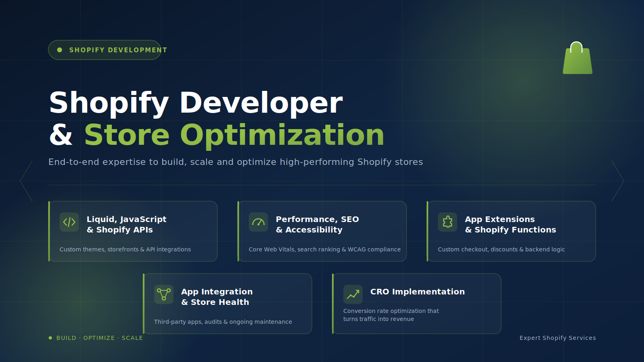Click the green dot in Shopify Development badge
The image size is (644, 362).
60,50
